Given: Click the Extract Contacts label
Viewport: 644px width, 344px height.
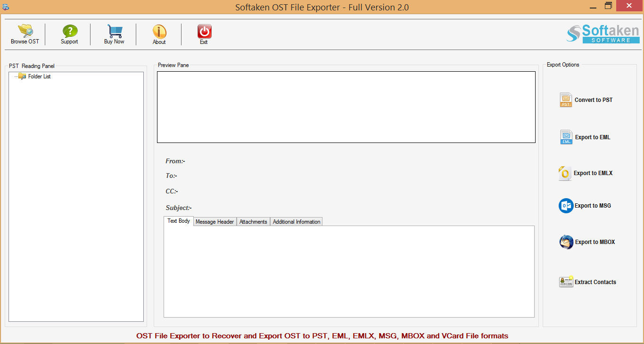Looking at the screenshot, I should [x=595, y=282].
